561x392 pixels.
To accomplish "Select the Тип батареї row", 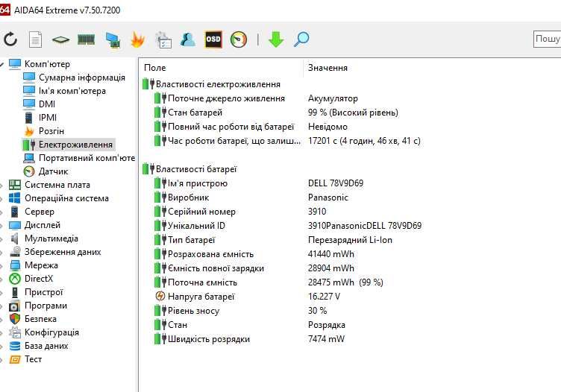I will point(273,240).
